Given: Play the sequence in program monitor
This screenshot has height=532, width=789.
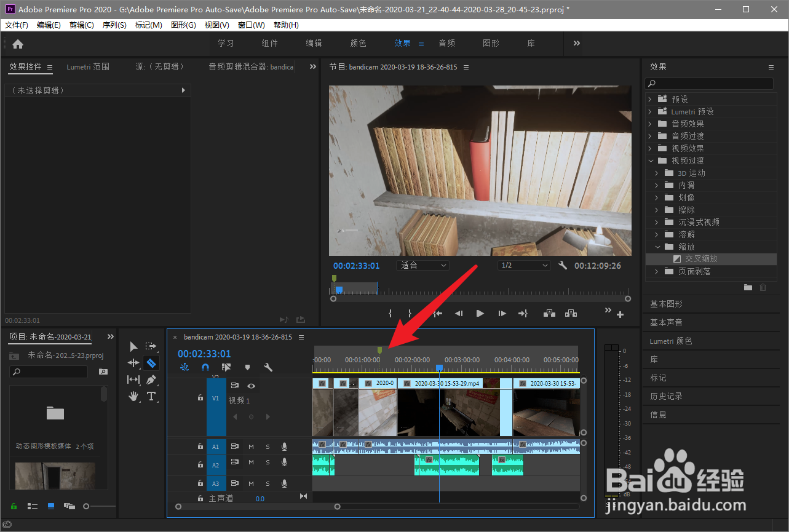Looking at the screenshot, I should tap(480, 314).
